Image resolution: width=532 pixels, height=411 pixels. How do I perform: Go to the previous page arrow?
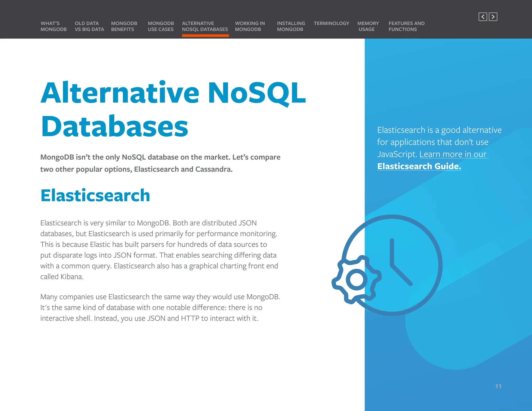(483, 17)
